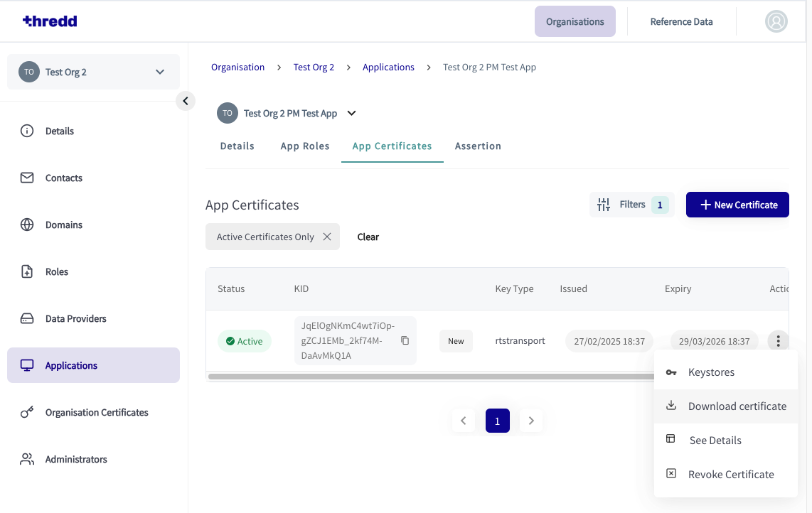Select page 1 in the pagination
The height and width of the screenshot is (513, 812).
[498, 421]
